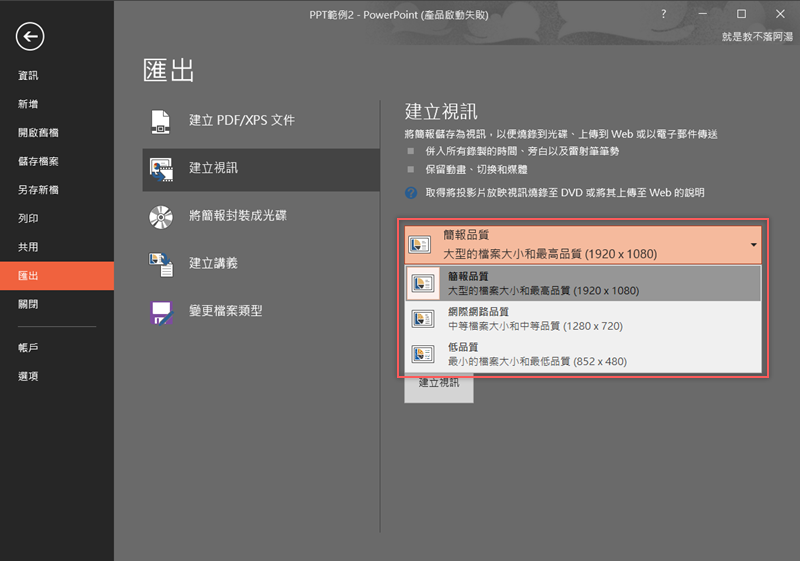This screenshot has height=561, width=800.
Task: Select 將簡報封裝成光碟 export option
Action: tap(261, 217)
